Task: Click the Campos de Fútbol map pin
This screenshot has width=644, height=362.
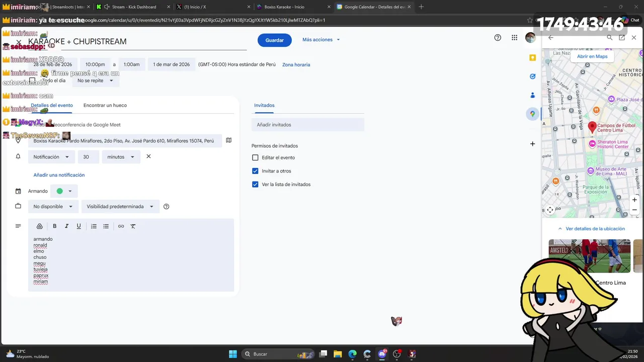Action: click(592, 127)
